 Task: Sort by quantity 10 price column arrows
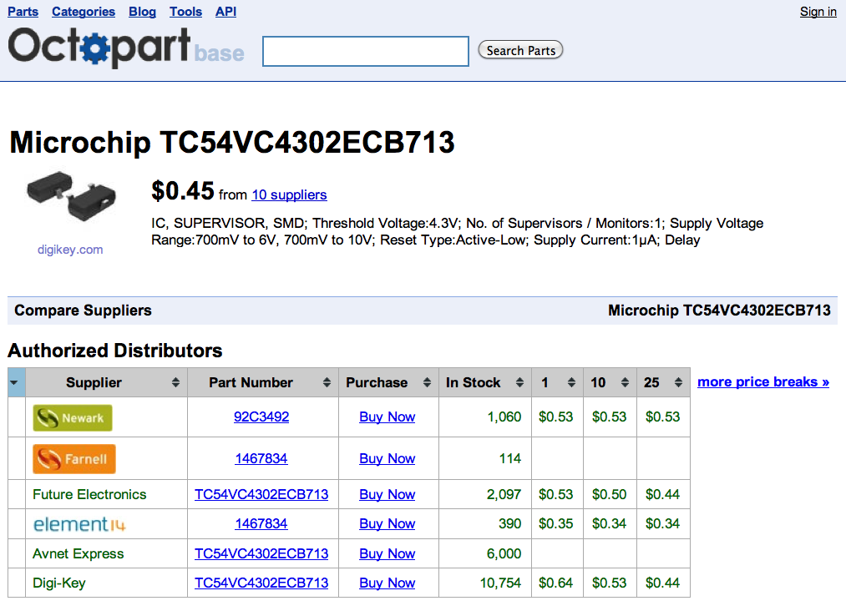625,382
